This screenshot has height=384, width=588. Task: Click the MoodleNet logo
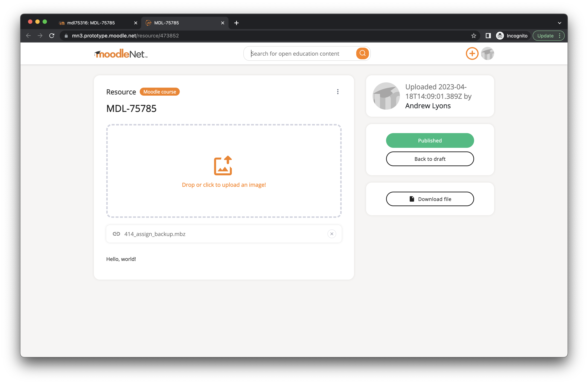(x=121, y=53)
